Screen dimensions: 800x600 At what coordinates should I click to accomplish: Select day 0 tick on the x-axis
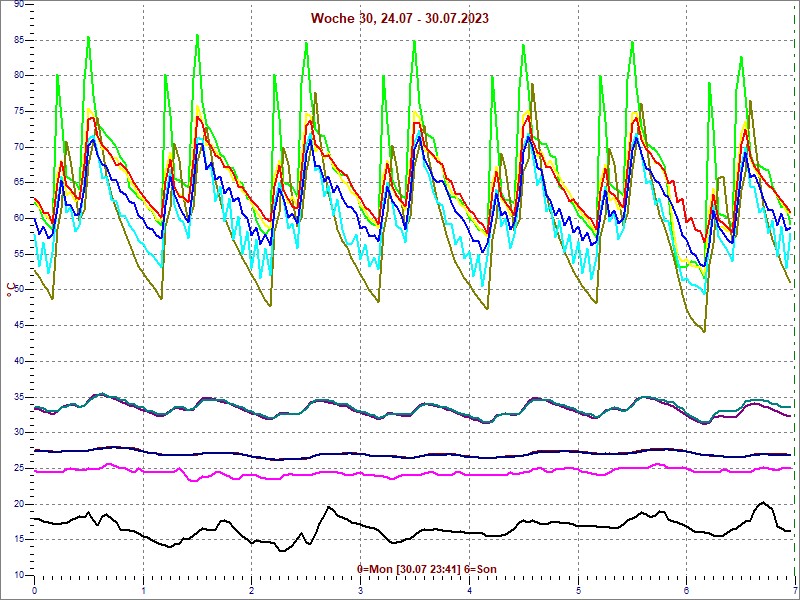tap(35, 590)
